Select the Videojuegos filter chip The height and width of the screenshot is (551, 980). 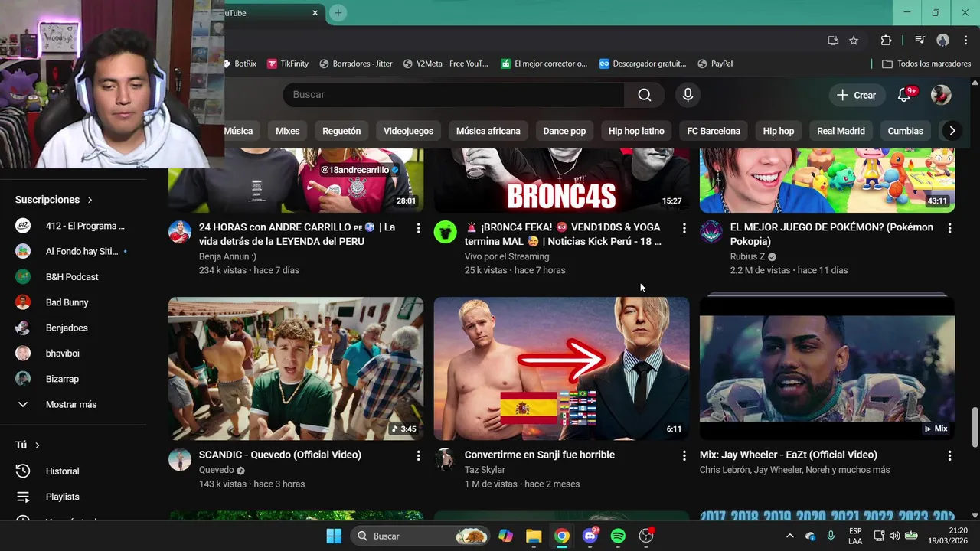click(408, 131)
